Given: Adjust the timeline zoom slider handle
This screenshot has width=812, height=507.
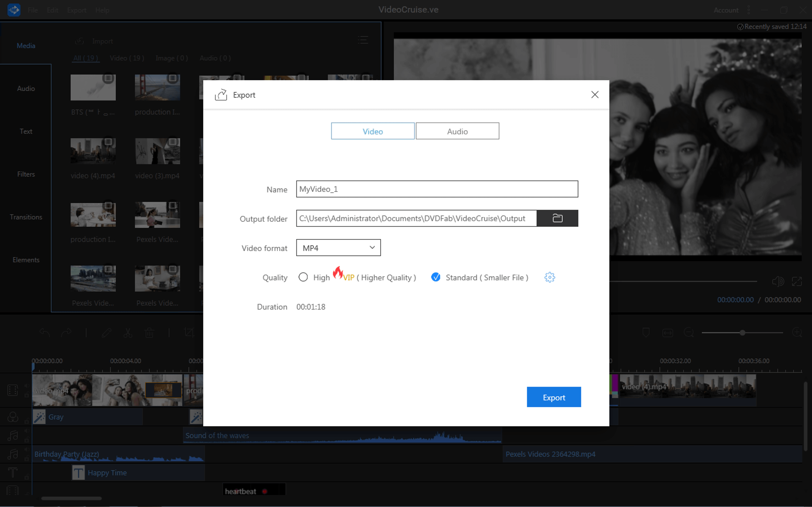Looking at the screenshot, I should (x=742, y=333).
